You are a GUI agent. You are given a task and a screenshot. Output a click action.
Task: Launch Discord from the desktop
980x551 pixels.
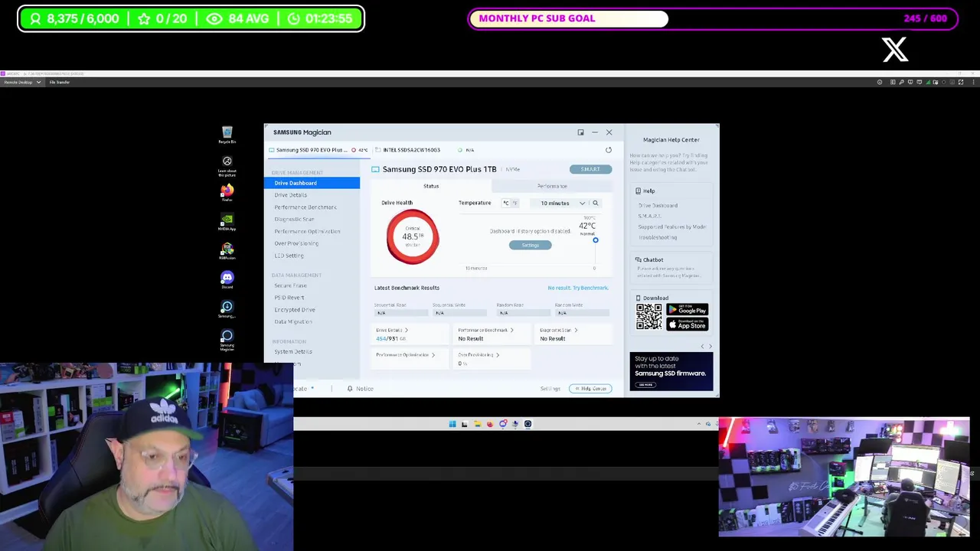(227, 280)
